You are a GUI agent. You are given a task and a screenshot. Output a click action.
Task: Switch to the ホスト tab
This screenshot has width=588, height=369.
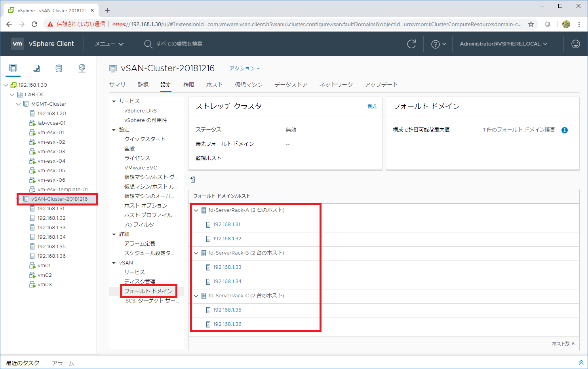pyautogui.click(x=215, y=85)
